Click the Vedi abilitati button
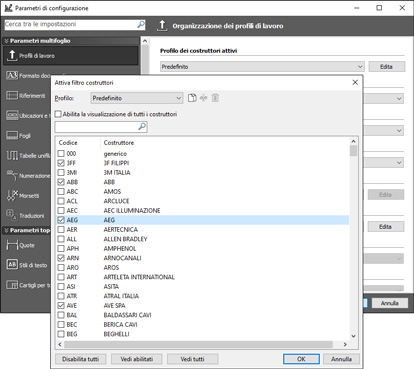Viewport: 414px width, 369px height. (x=137, y=359)
